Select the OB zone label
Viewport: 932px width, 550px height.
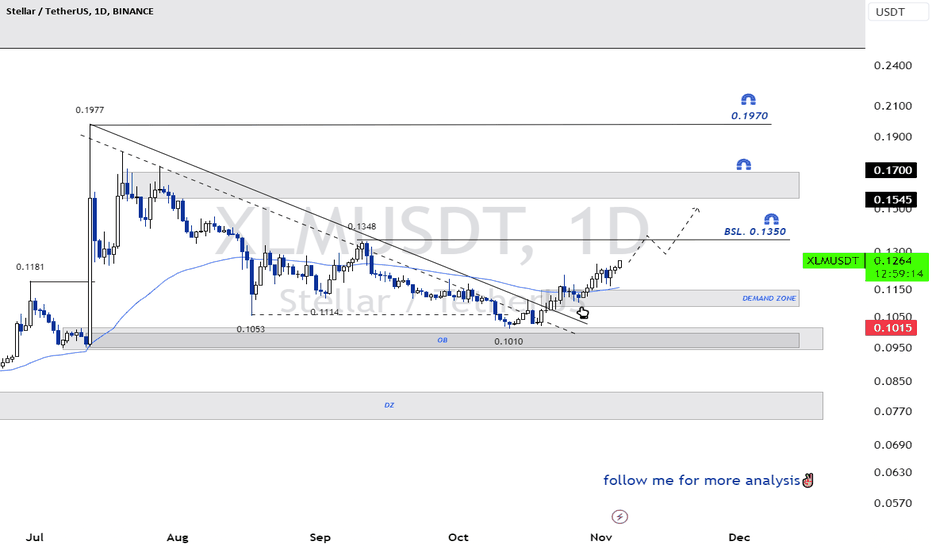pos(442,340)
